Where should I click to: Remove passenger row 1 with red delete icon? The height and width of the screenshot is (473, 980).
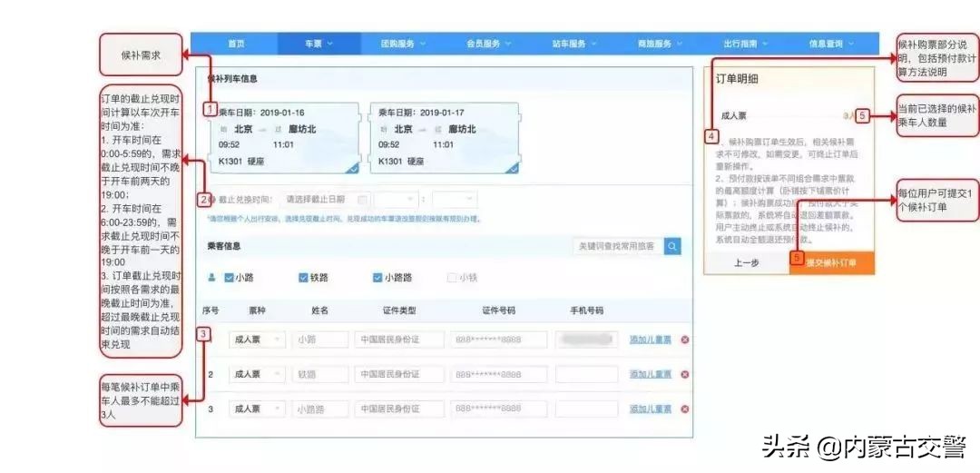pyautogui.click(x=685, y=340)
